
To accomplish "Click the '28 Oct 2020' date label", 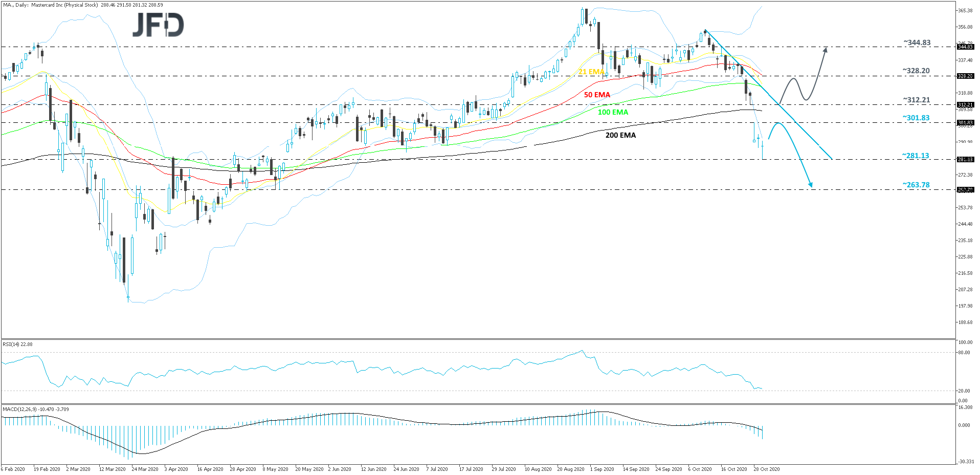I will coord(767,469).
